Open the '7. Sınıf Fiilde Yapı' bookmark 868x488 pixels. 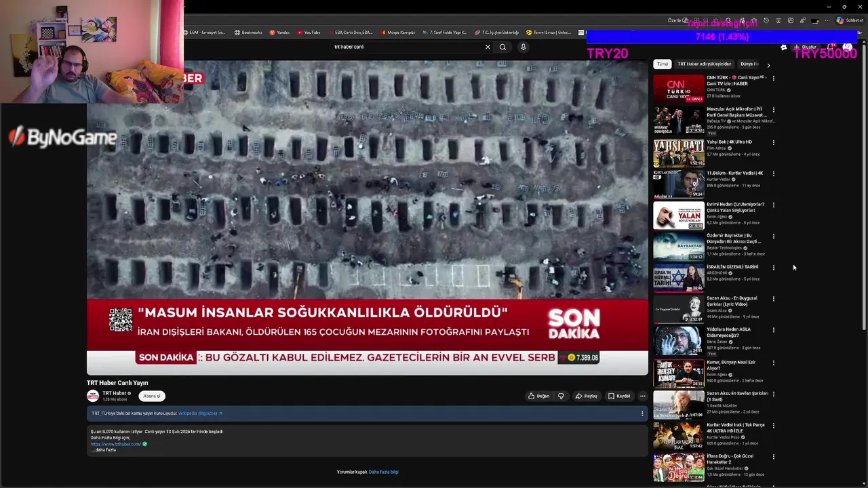[445, 33]
